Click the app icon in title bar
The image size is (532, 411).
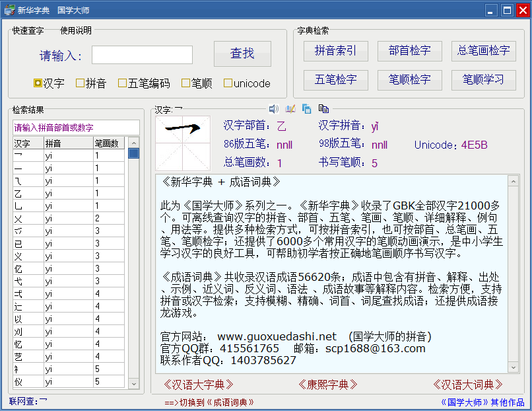[9, 11]
